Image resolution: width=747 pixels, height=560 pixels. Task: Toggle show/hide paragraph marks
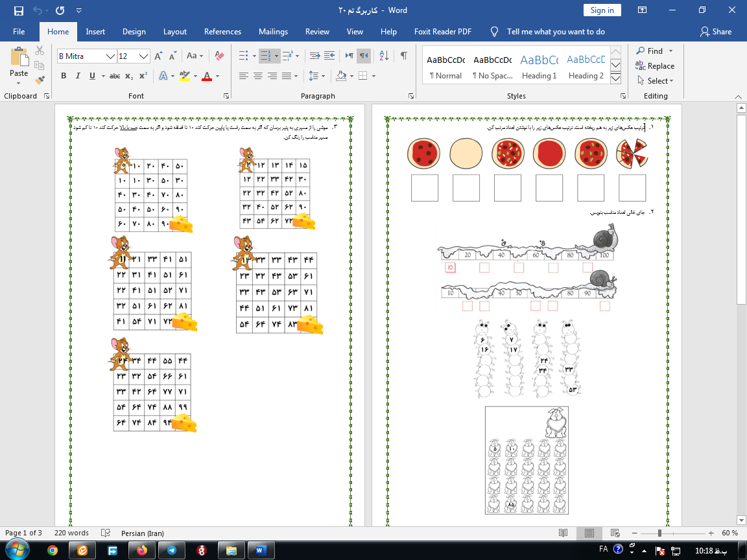coord(403,56)
